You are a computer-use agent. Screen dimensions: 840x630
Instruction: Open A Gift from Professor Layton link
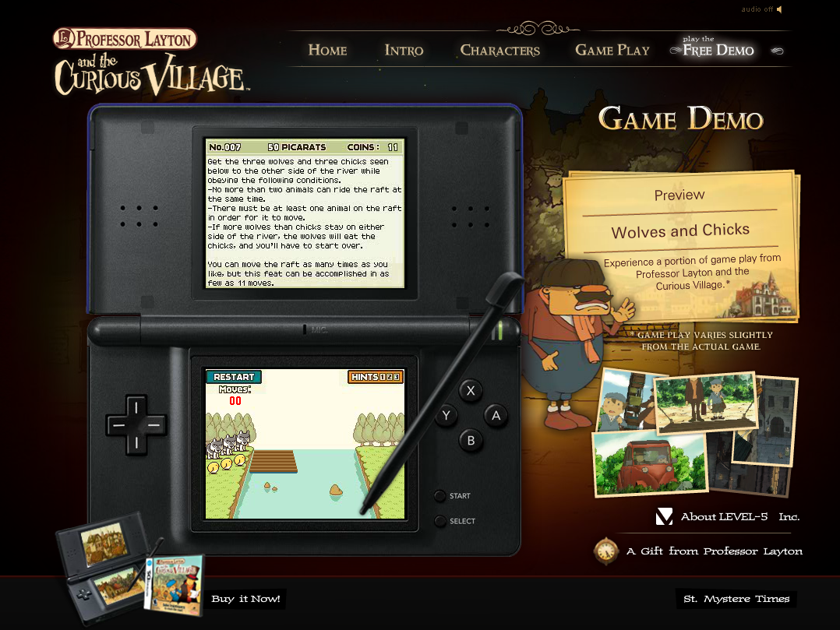pos(714,551)
